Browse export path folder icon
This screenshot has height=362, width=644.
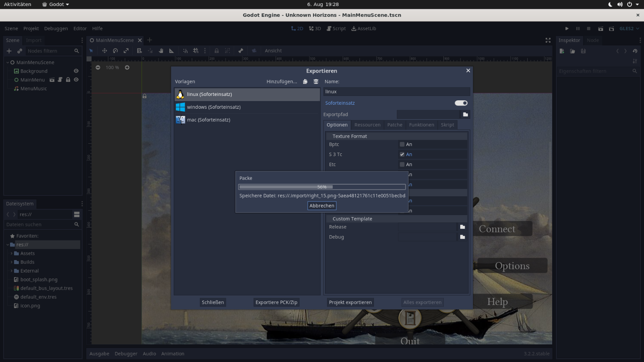pyautogui.click(x=465, y=114)
